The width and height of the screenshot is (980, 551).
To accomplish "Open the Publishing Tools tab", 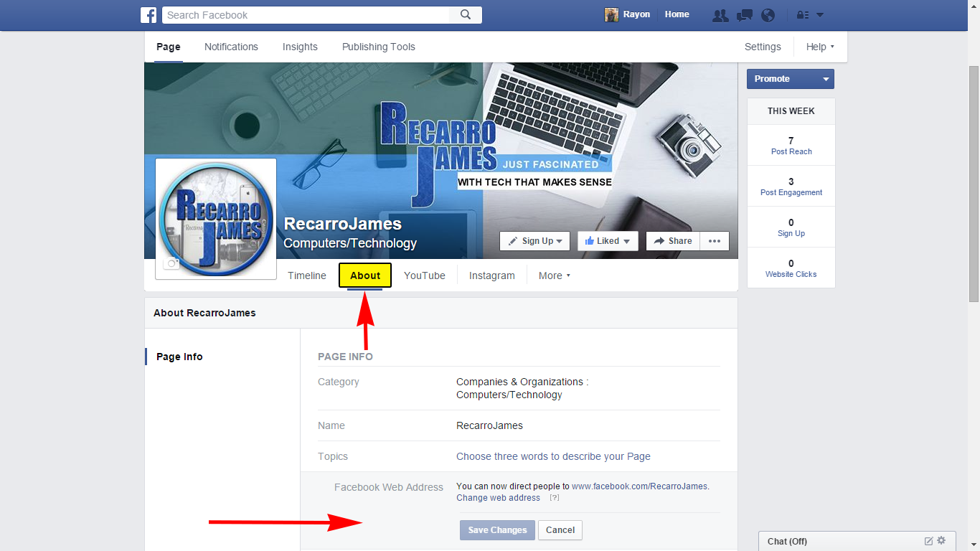I will (379, 47).
